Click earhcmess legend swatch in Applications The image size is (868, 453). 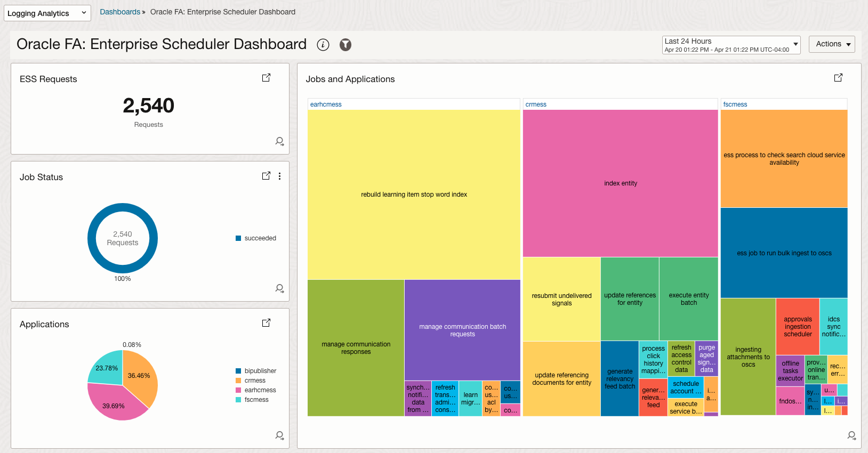click(238, 390)
